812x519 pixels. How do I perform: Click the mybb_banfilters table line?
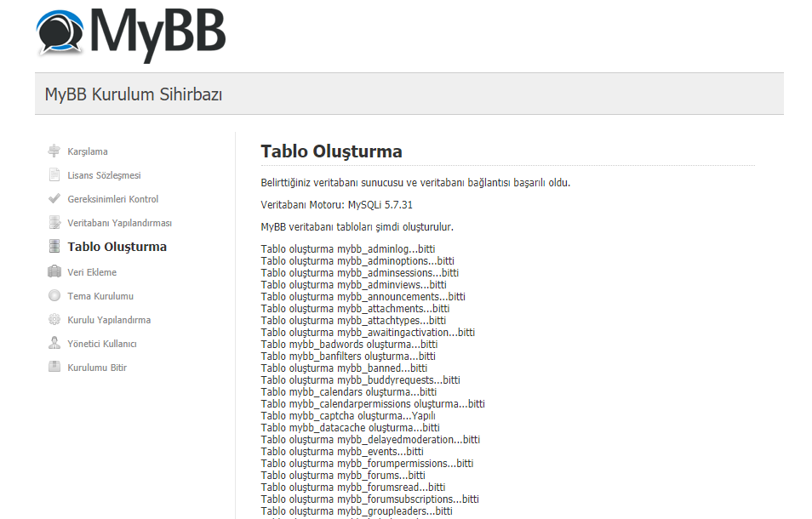coord(348,356)
